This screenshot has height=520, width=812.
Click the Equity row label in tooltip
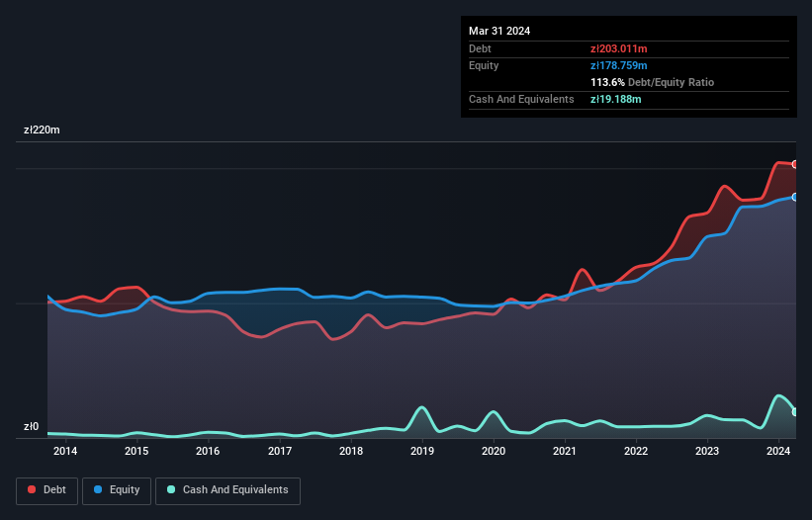[484, 65]
